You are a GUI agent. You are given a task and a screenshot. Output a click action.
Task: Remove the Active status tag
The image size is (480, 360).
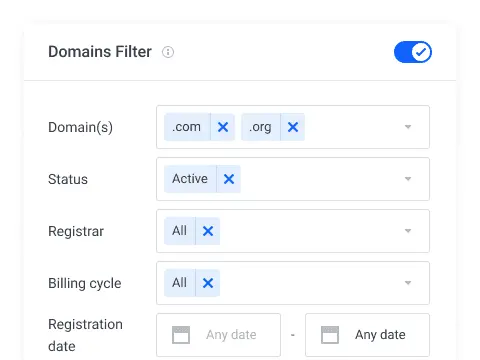[229, 179]
